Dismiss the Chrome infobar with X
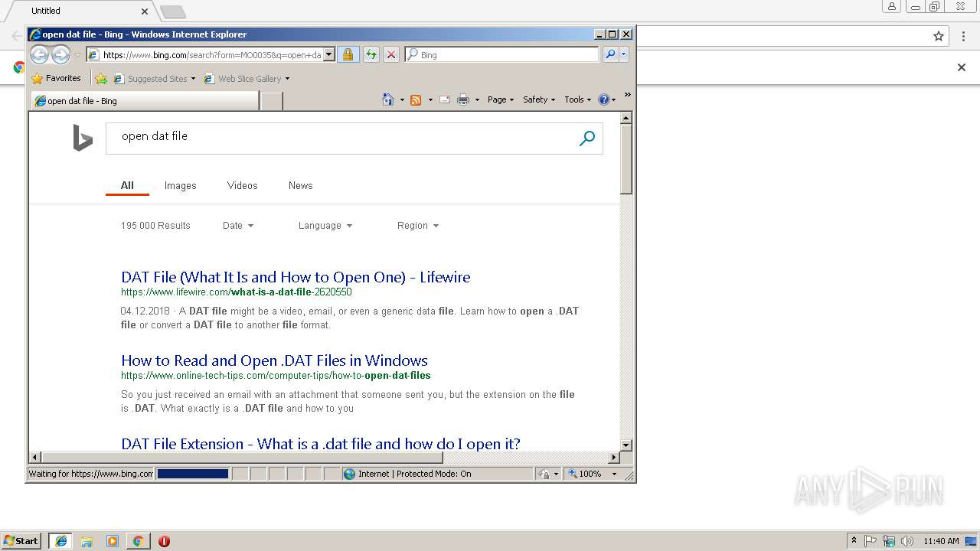 click(962, 67)
